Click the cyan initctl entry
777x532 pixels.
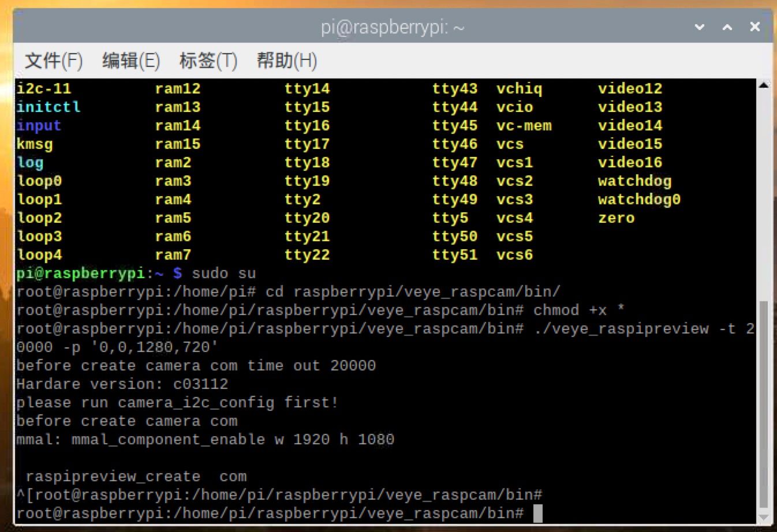coord(48,107)
